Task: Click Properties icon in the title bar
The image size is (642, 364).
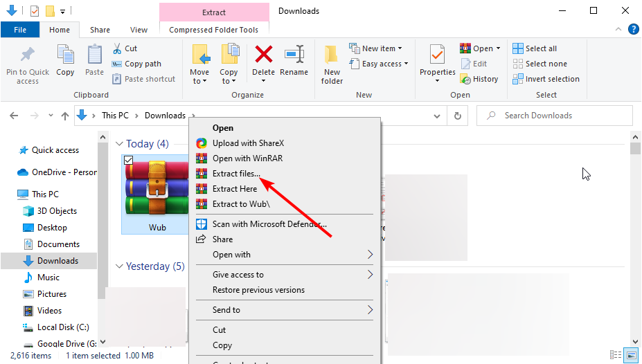Action: [x=35, y=11]
